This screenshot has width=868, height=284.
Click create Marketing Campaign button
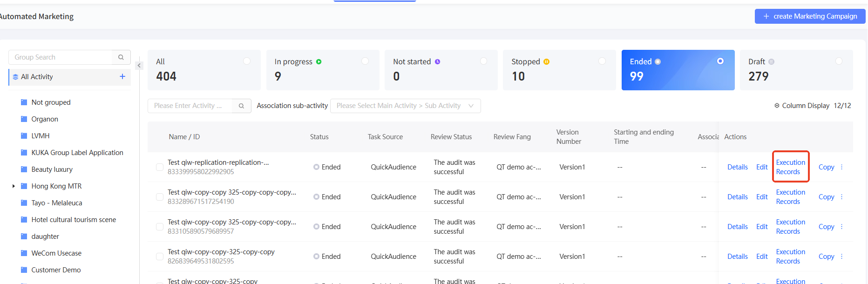click(810, 16)
